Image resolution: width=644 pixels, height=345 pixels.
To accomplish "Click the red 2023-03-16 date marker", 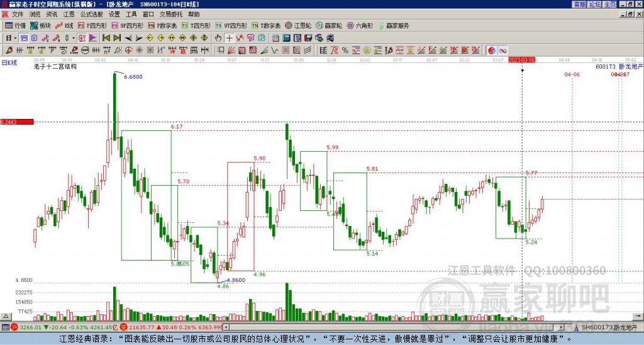I will 521,60.
